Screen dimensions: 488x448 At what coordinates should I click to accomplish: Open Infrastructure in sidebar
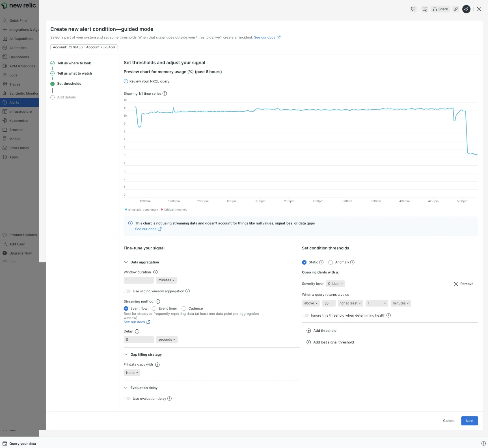(20, 112)
